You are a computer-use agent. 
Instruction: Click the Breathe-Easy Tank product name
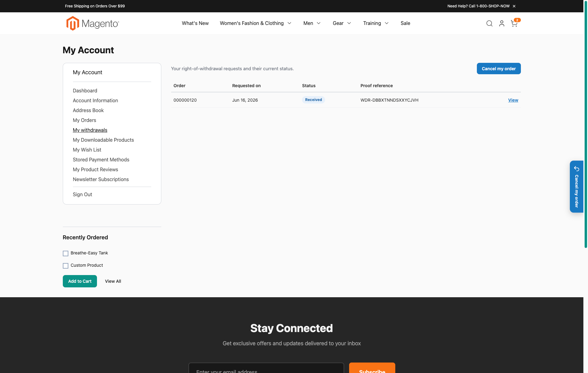click(89, 253)
